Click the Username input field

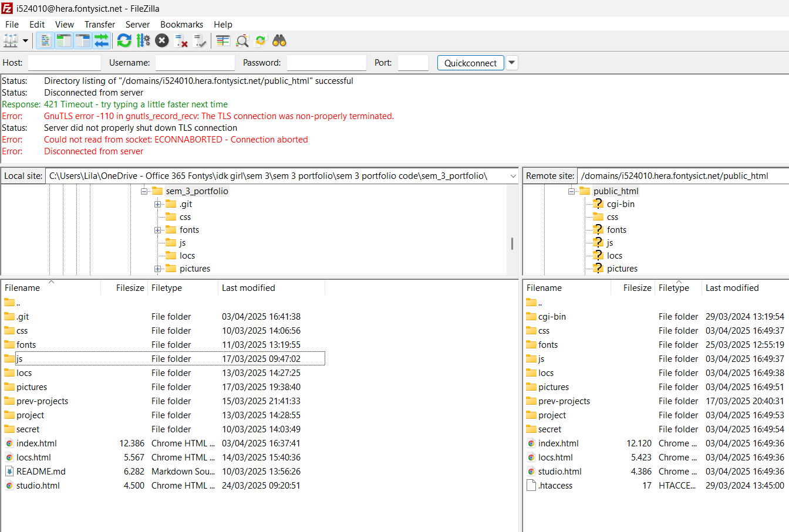tap(195, 63)
